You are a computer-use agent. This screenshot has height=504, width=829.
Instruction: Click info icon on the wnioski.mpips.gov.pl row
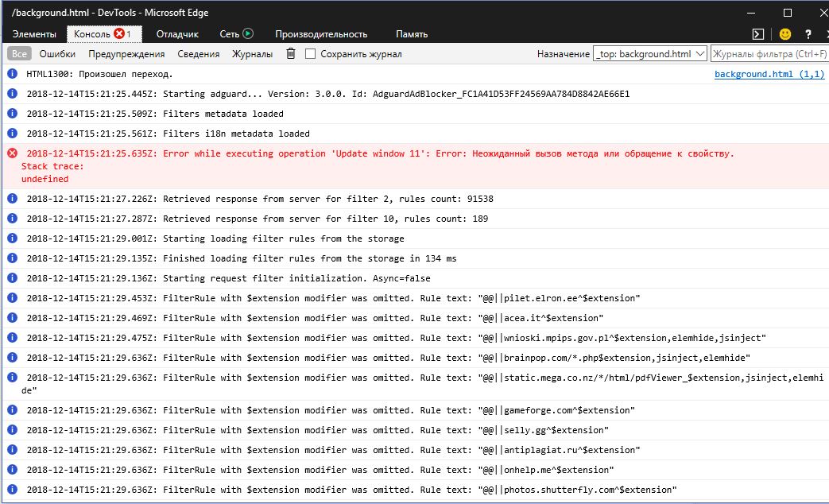pyautogui.click(x=12, y=337)
